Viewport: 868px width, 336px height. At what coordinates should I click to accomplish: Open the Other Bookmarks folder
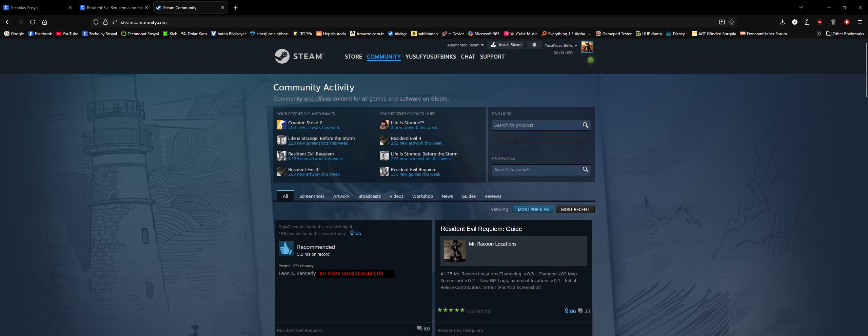845,34
